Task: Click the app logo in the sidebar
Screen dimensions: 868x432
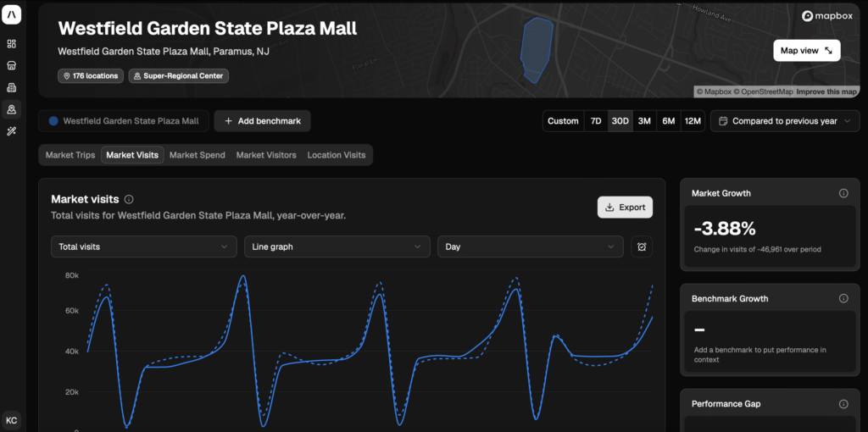Action: [12, 15]
